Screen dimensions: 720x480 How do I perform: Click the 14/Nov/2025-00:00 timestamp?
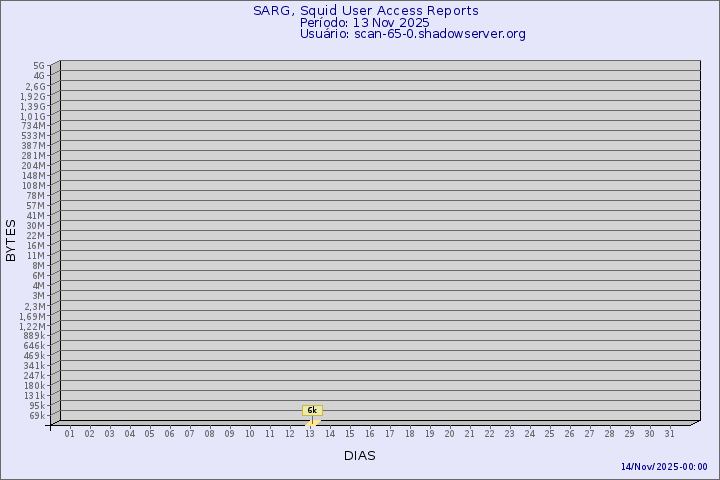coord(664,467)
